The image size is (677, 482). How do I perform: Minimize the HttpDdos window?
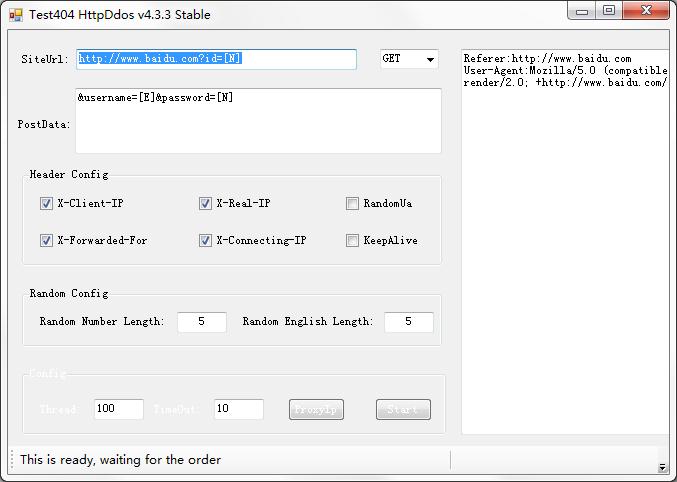point(584,11)
